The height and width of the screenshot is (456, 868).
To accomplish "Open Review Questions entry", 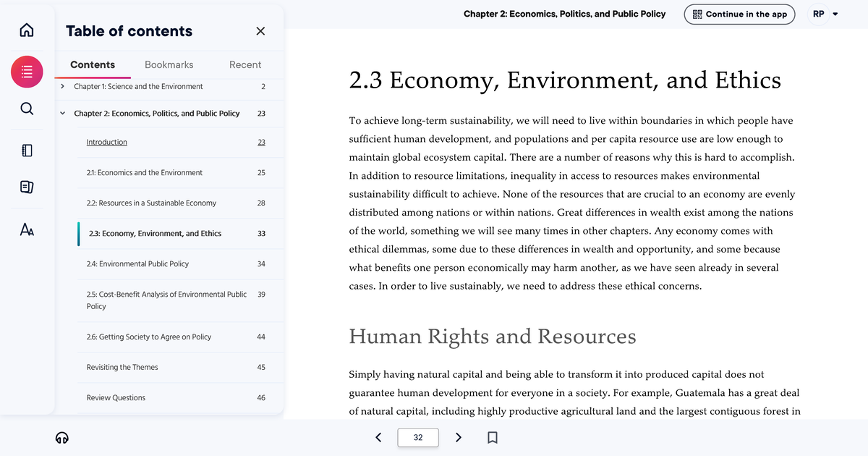I will (x=116, y=397).
